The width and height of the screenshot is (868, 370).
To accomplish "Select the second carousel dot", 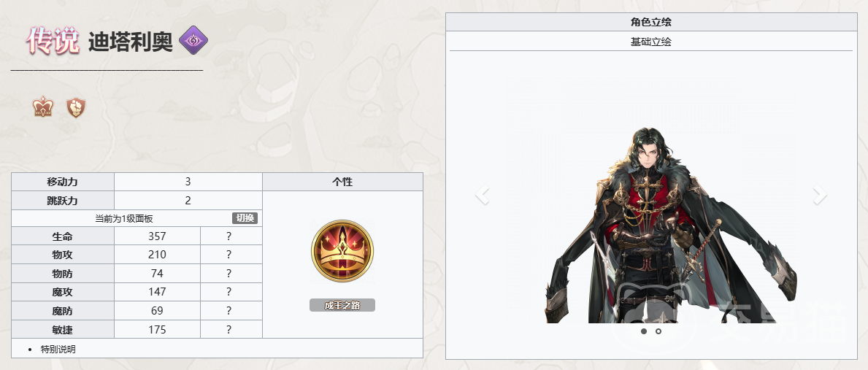I will [658, 331].
